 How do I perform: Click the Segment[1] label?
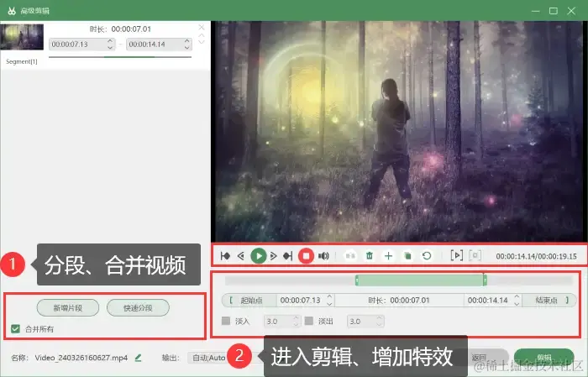(22, 61)
